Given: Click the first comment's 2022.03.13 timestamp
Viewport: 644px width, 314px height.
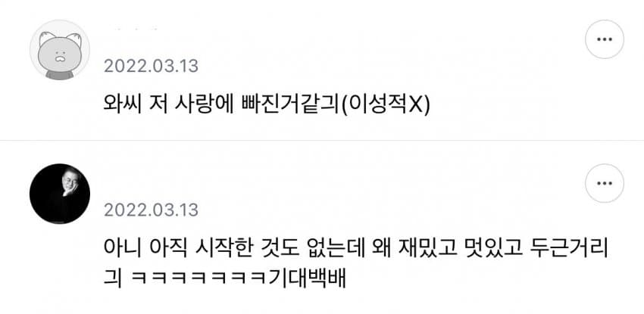Looking at the screenshot, I should [151, 66].
